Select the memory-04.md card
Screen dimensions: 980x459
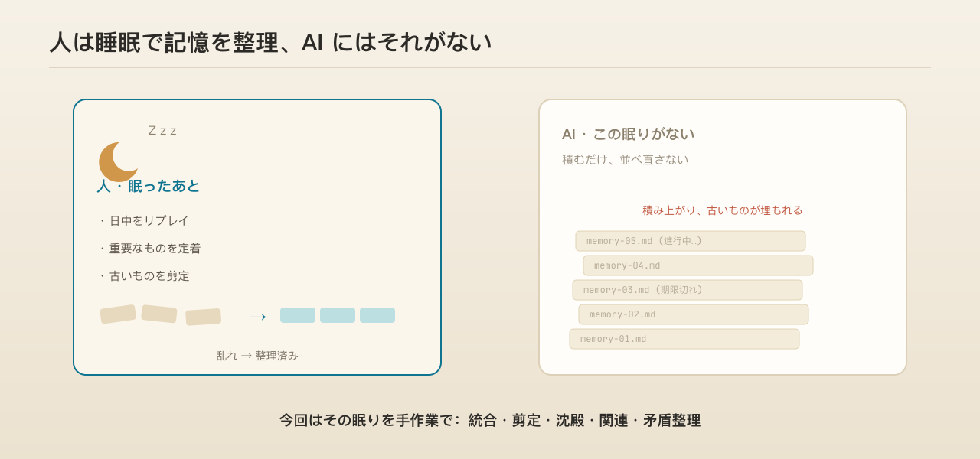(698, 265)
